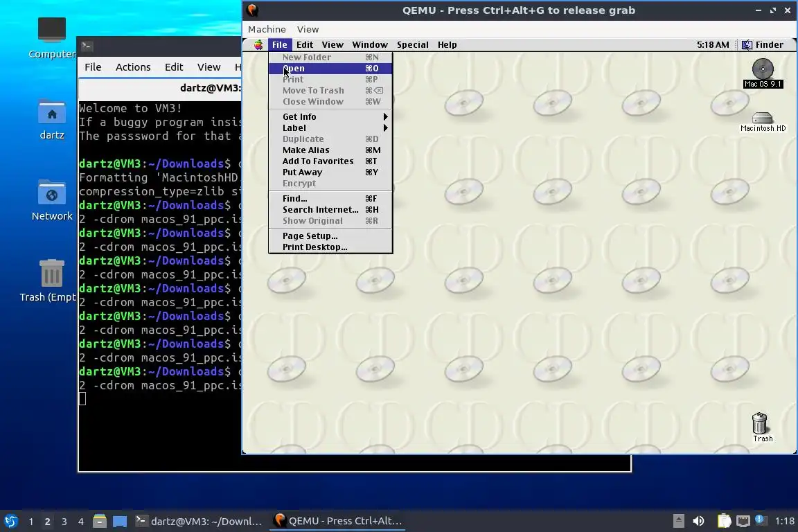Viewport: 798px width, 532px height.
Task: Open terminal Edit menu
Action: pyautogui.click(x=174, y=67)
